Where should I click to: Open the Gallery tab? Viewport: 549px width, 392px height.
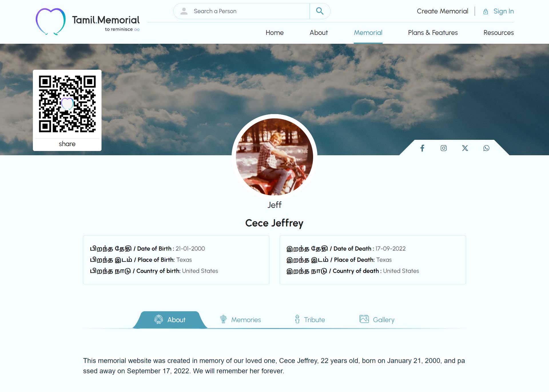point(377,319)
